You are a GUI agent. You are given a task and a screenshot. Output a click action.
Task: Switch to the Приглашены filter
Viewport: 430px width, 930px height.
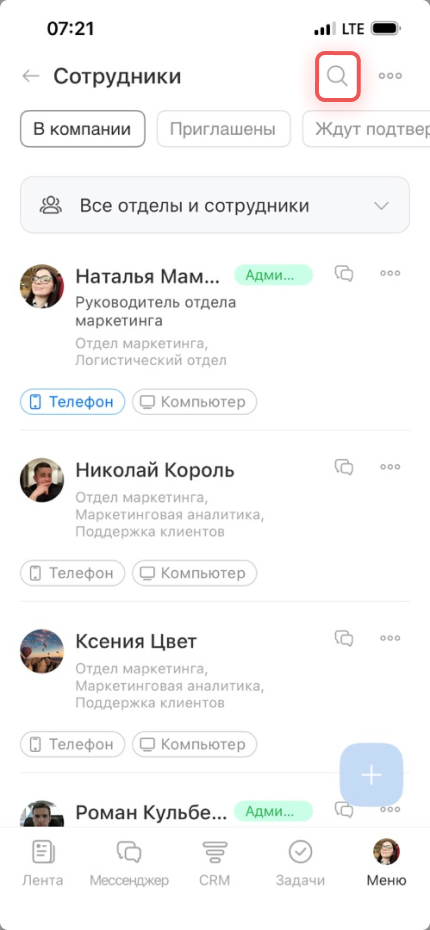pyautogui.click(x=223, y=129)
